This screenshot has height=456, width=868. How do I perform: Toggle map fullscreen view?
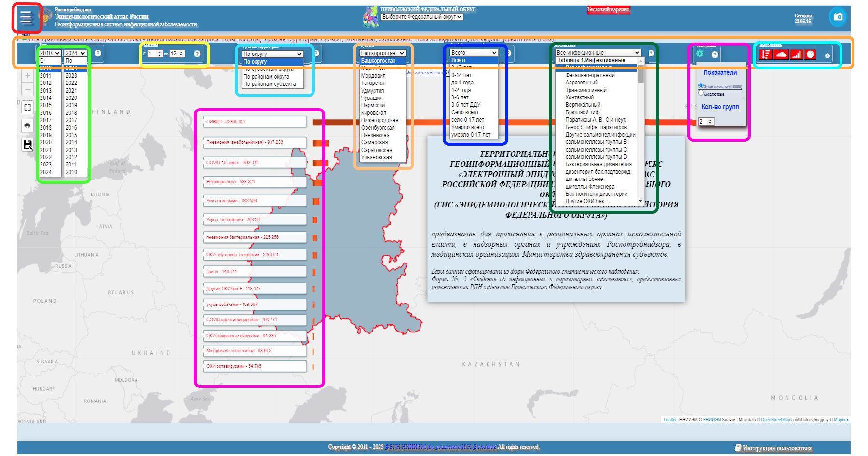point(27,107)
